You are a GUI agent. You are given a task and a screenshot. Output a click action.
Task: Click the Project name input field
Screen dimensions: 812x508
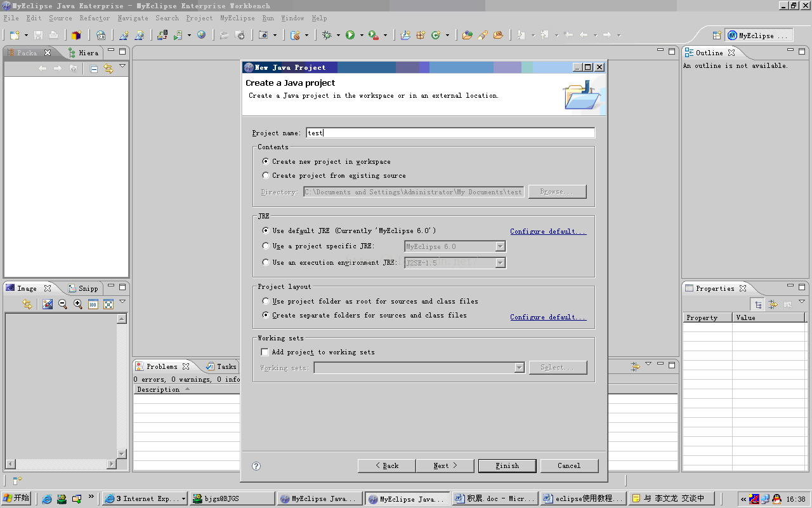click(x=450, y=133)
